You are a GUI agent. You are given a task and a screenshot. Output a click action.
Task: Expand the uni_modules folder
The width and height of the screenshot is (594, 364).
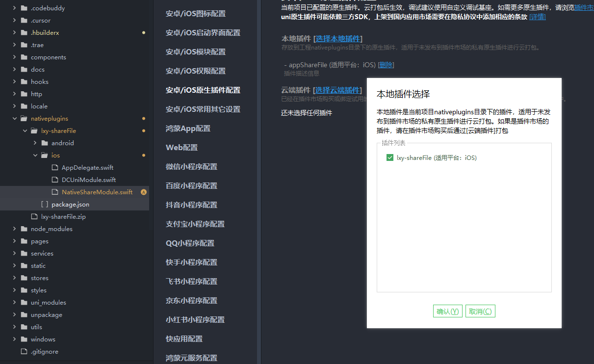click(14, 303)
